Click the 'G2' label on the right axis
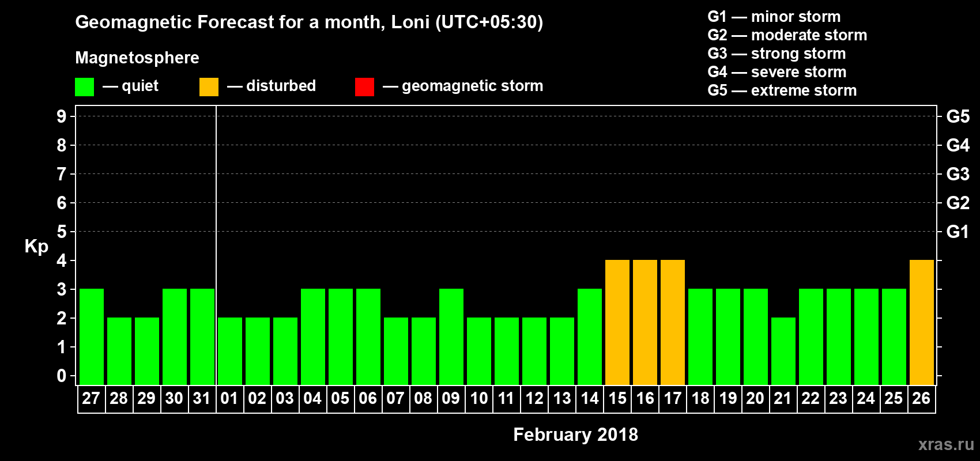This screenshot has width=980, height=461. click(x=958, y=203)
